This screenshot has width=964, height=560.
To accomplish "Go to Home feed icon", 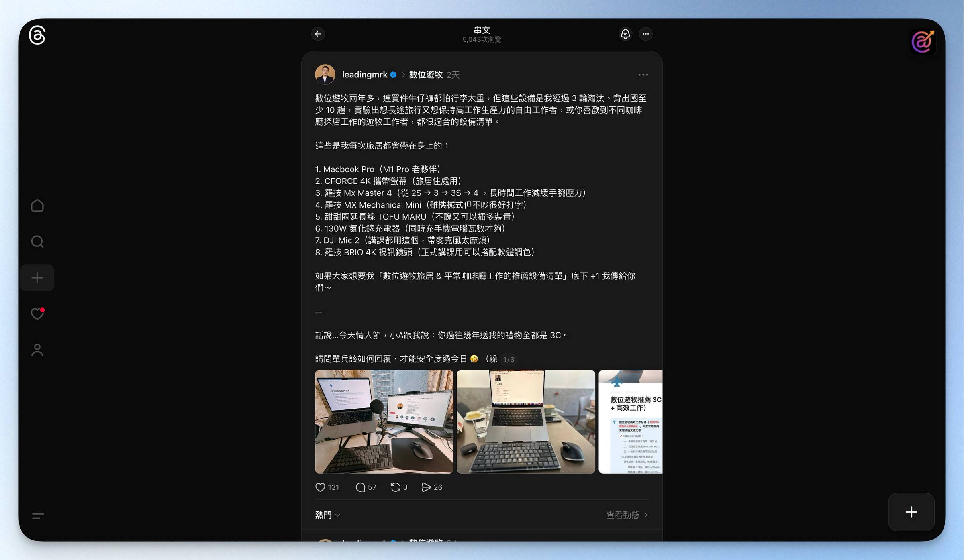I will 37,206.
